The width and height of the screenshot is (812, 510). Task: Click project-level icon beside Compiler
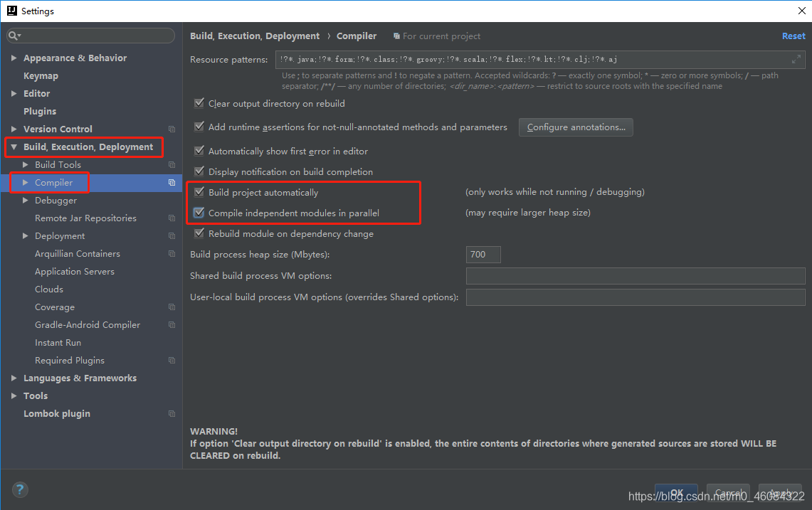pos(172,183)
